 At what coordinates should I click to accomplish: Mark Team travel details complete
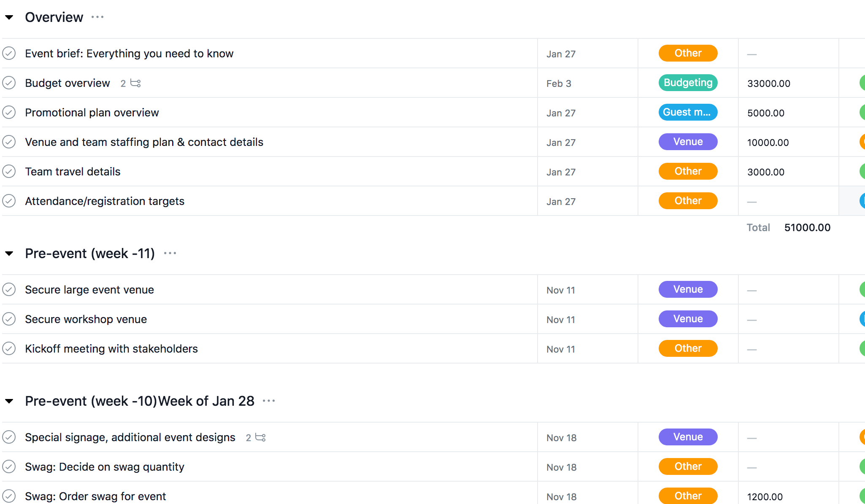9,172
